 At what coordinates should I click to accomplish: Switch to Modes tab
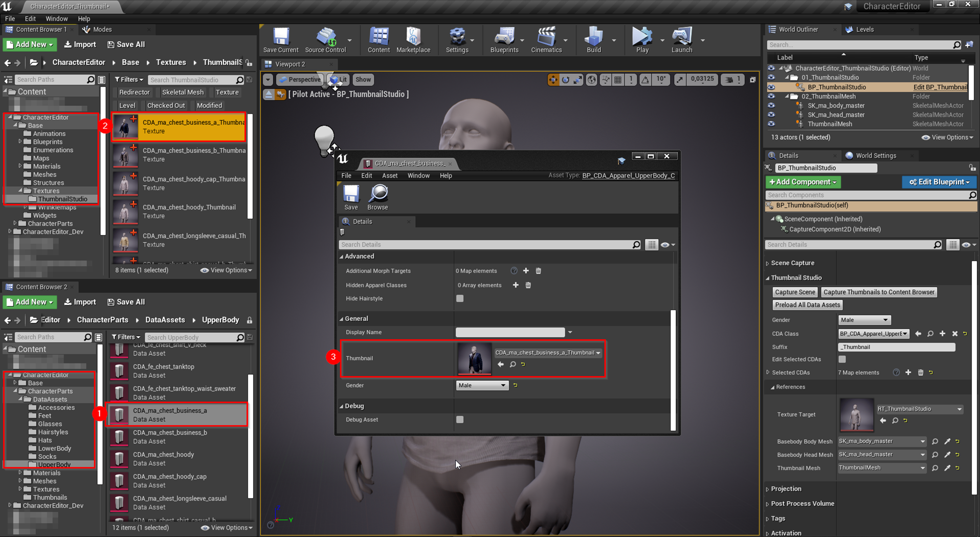click(x=102, y=30)
